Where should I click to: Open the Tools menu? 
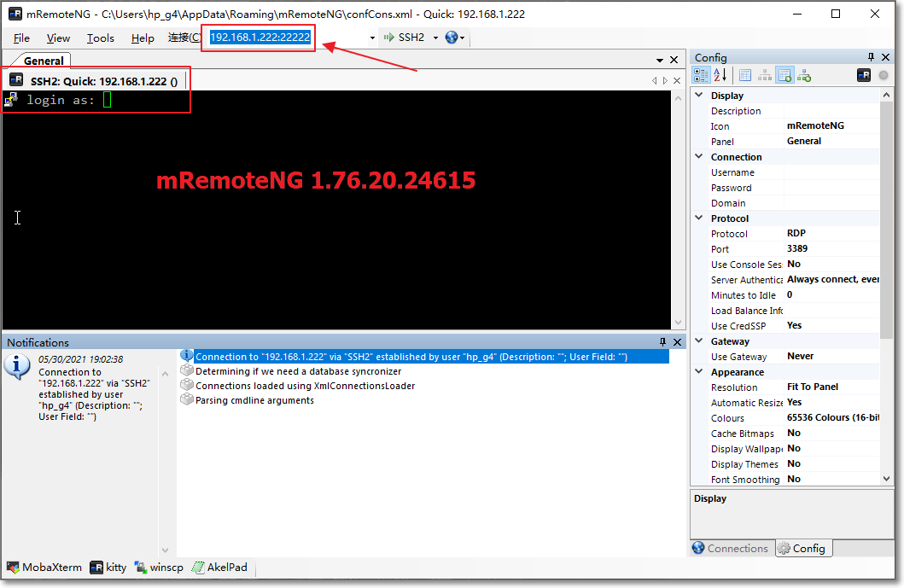(x=101, y=38)
